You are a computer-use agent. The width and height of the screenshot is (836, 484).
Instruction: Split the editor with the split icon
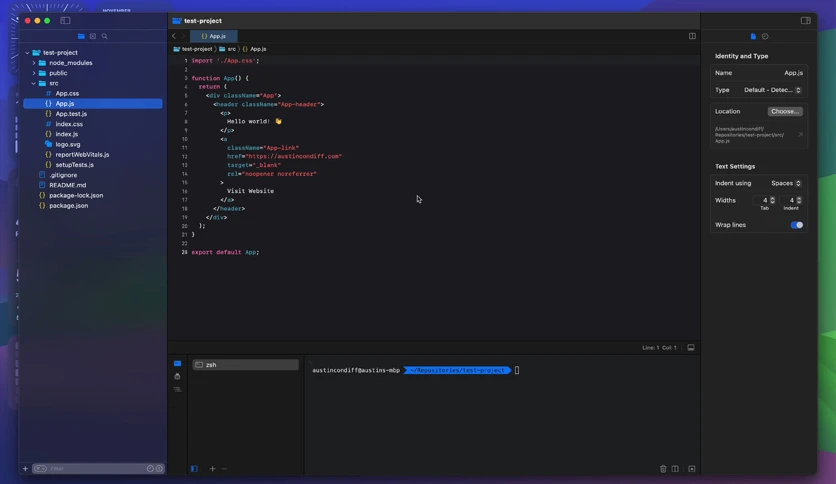pyautogui.click(x=692, y=36)
